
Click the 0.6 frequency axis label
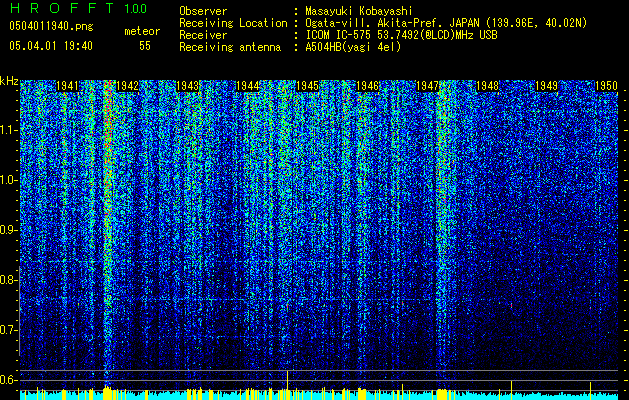pyautogui.click(x=9, y=380)
